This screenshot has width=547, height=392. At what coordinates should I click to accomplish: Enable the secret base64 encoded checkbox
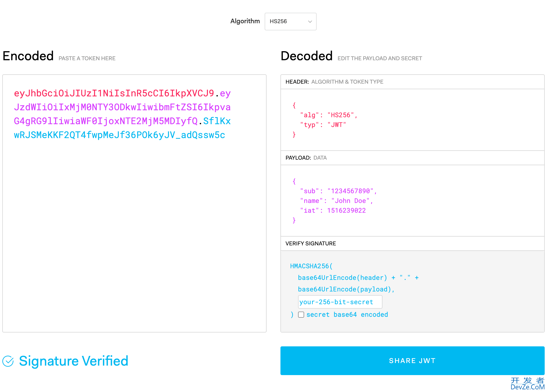301,315
